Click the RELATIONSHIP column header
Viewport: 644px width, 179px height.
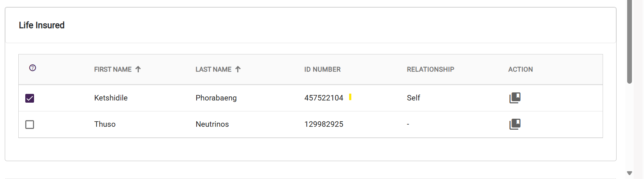point(430,69)
